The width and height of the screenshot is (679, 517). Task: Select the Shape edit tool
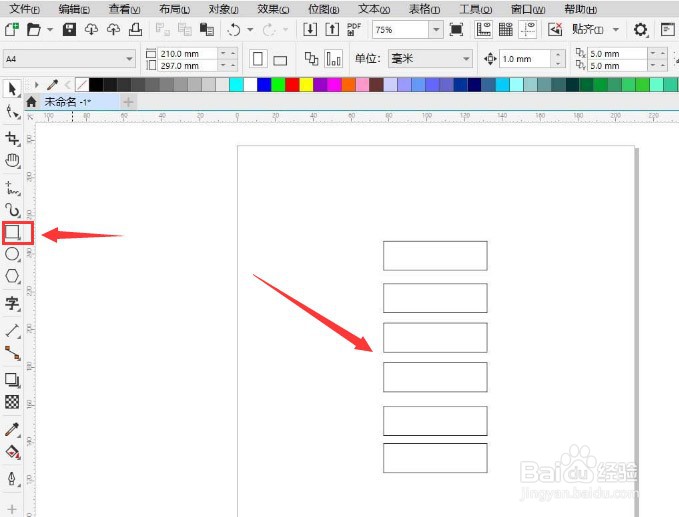pyautogui.click(x=12, y=112)
